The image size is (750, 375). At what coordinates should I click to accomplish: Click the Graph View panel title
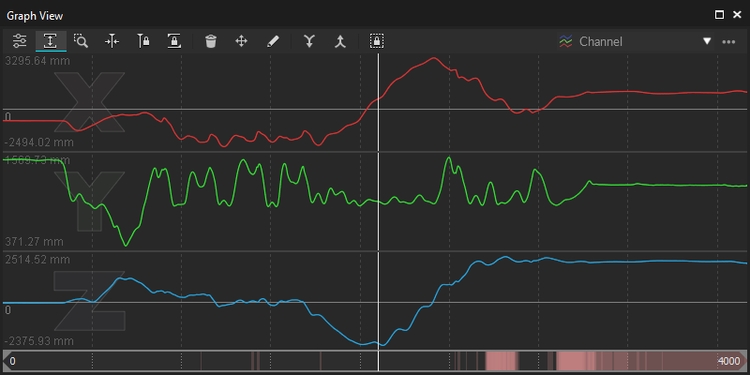point(34,16)
